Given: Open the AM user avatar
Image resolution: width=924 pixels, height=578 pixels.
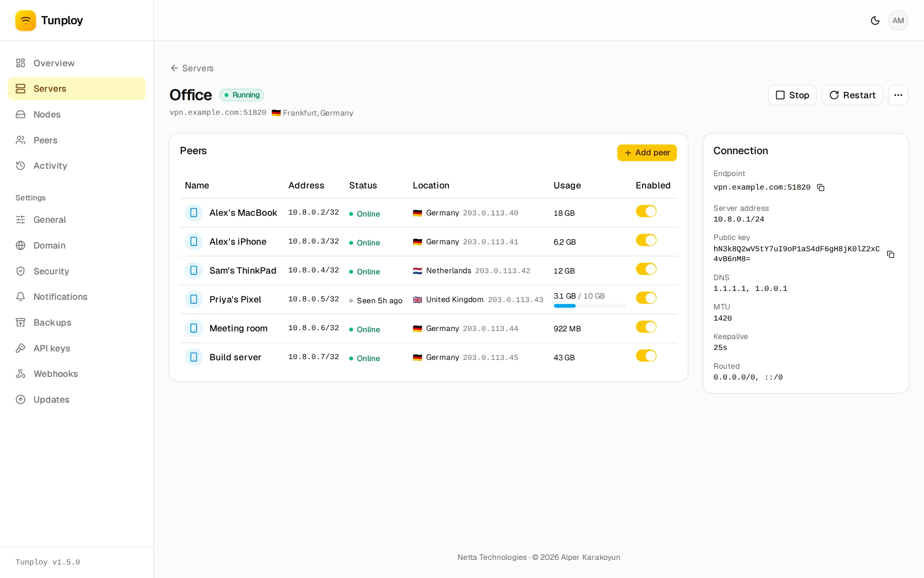Looking at the screenshot, I should pos(898,20).
